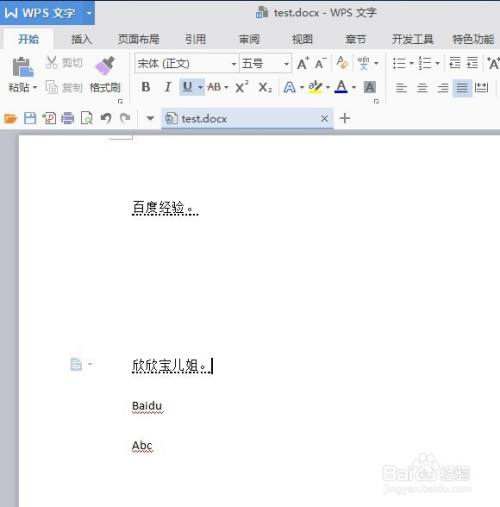Open phonetic guide dropdown arrow
This screenshot has width=500, height=507.
click(x=376, y=63)
